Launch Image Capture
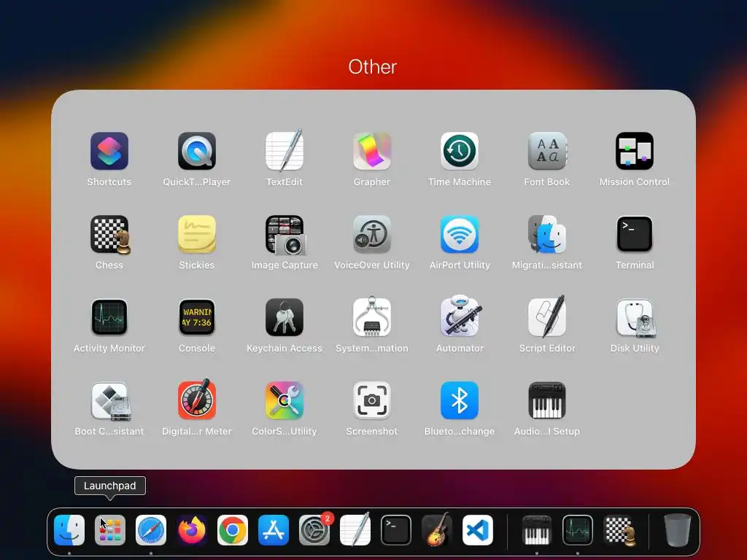This screenshot has width=747, height=560. click(285, 234)
